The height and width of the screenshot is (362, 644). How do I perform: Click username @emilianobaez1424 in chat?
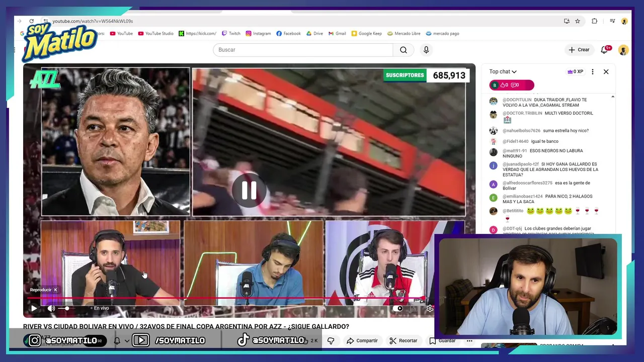522,197
